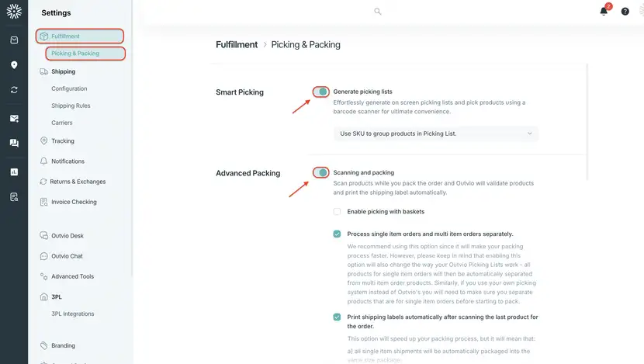This screenshot has width=644, height=364.
Task: Select the Shipping Rules menu item
Action: pos(71,106)
